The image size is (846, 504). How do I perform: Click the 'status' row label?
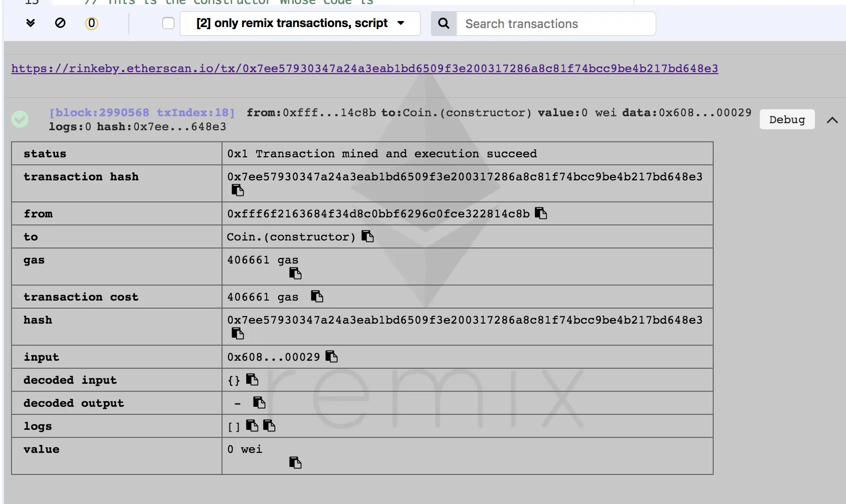45,154
